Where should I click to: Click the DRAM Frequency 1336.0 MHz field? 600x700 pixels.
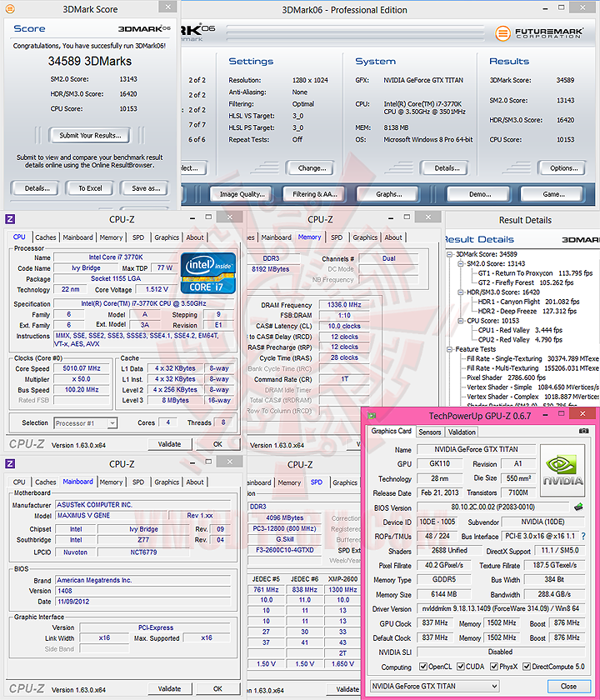(344, 305)
